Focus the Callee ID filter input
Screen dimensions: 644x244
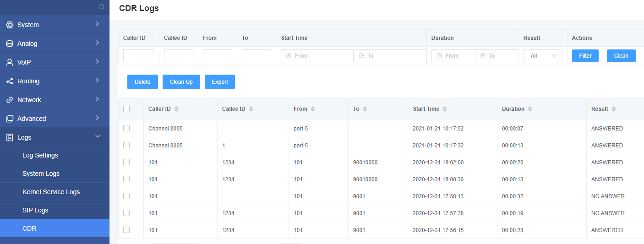[179, 56]
